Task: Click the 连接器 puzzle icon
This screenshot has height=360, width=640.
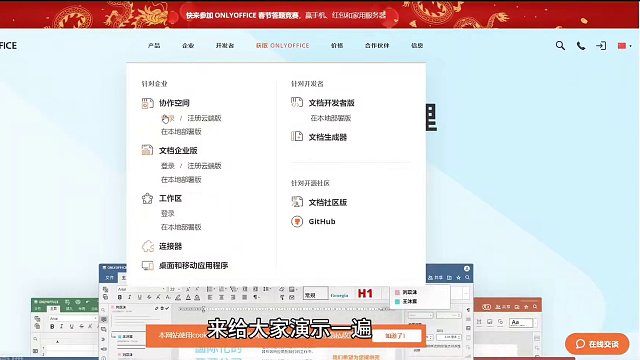Action: click(147, 246)
